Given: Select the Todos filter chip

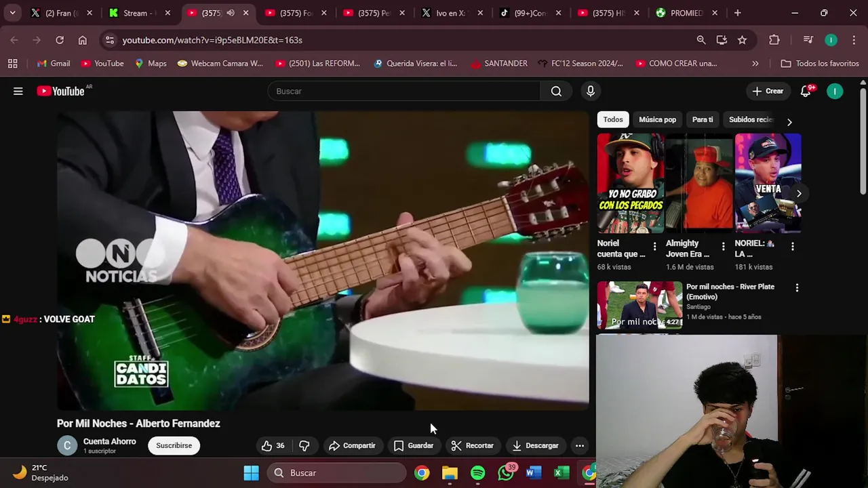Looking at the screenshot, I should pyautogui.click(x=613, y=119).
